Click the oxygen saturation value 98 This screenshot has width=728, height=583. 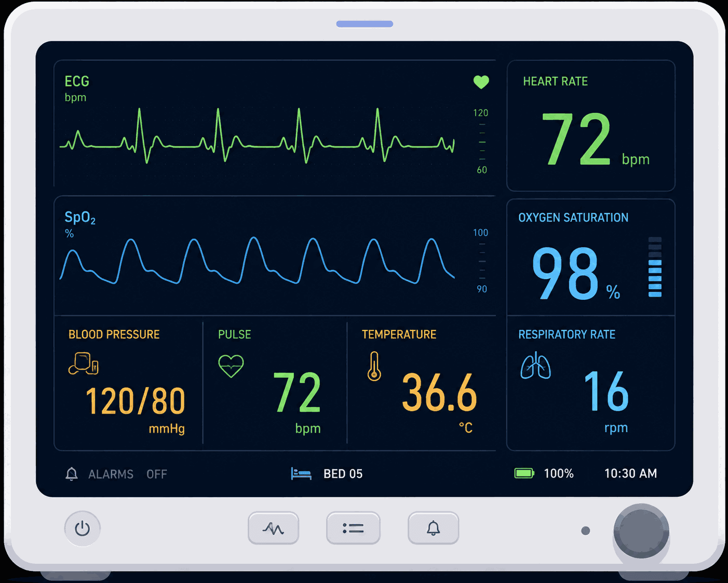coord(565,273)
